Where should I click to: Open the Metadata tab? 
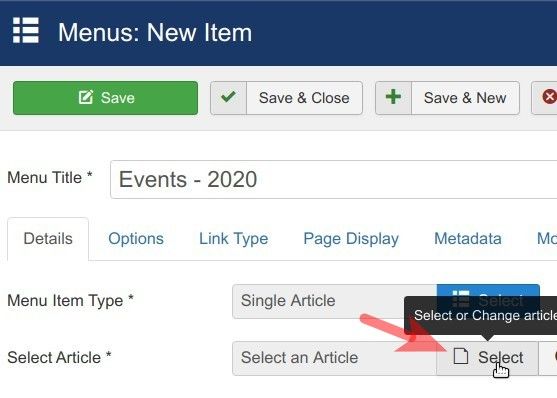pyautogui.click(x=468, y=239)
